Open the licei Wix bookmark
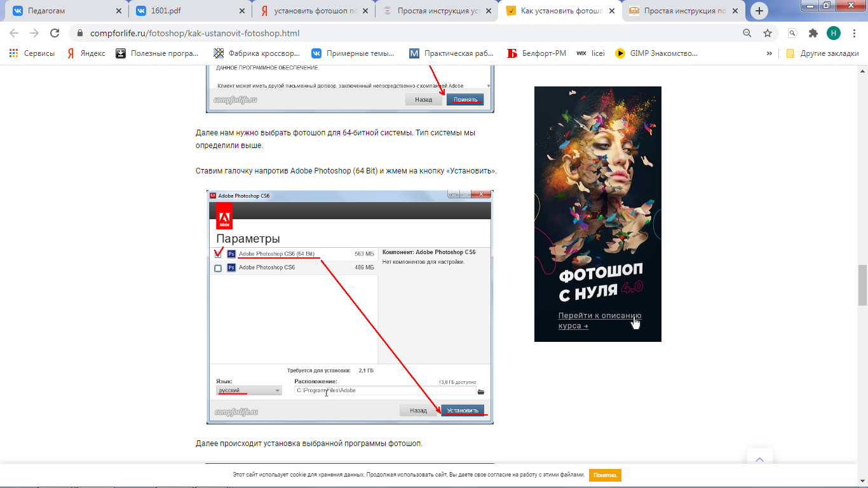 point(590,53)
